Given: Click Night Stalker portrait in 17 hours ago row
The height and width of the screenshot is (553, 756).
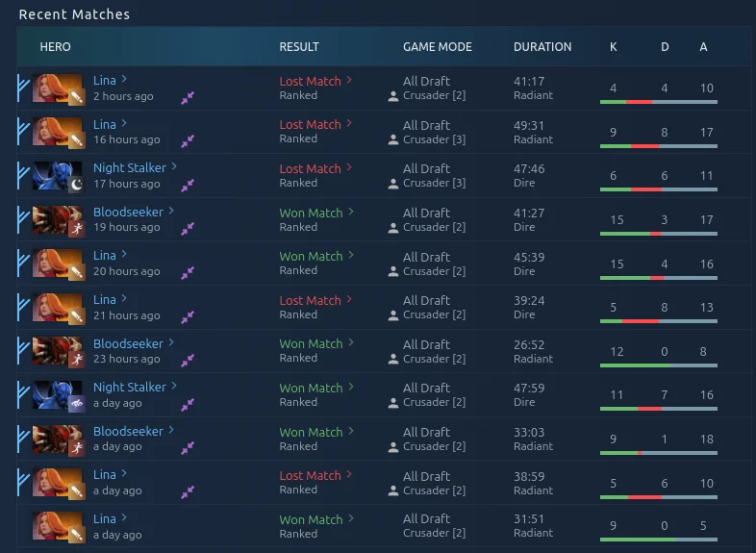Looking at the screenshot, I should [x=57, y=176].
